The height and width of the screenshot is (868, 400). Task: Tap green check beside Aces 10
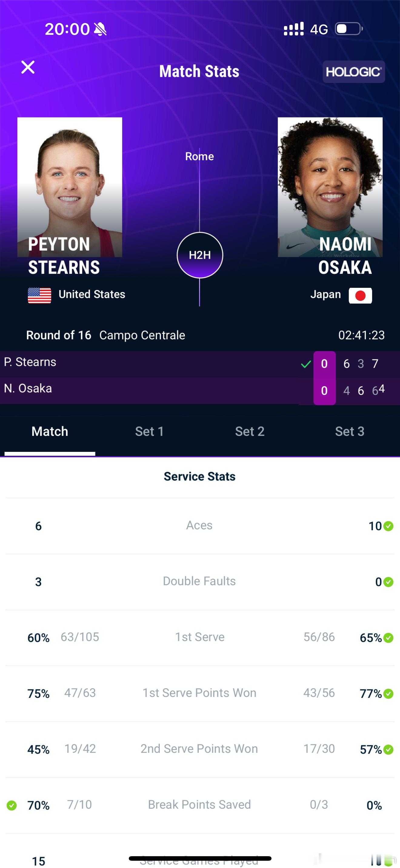click(x=388, y=526)
